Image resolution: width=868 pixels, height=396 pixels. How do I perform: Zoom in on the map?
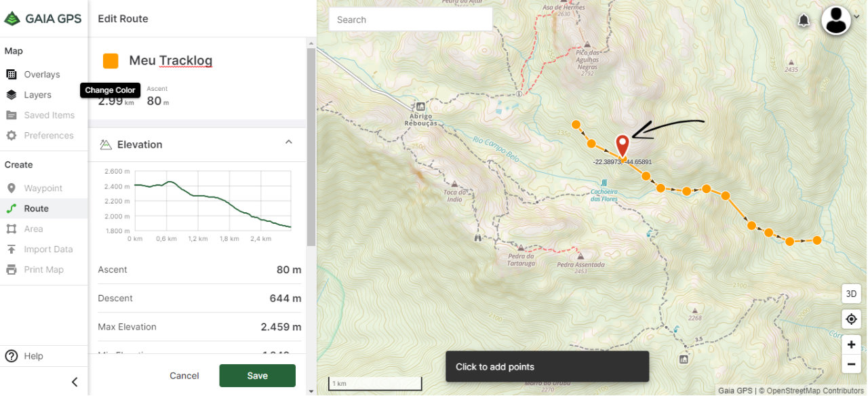851,344
